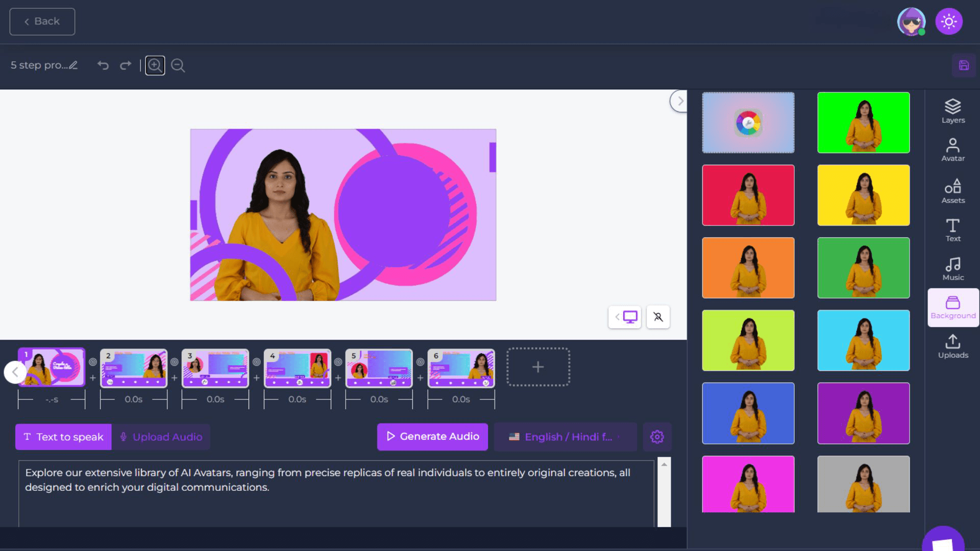980x551 pixels.
Task: Toggle the light/dark theme sun button
Action: pos(948,21)
